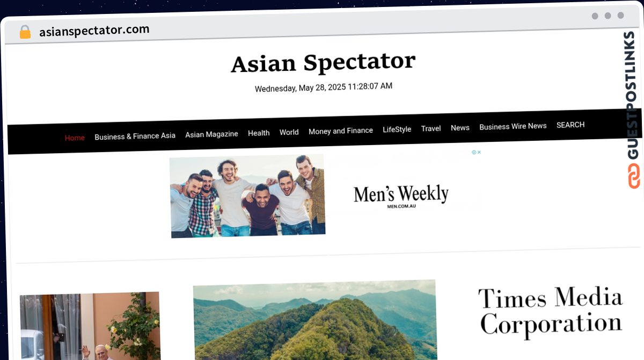Screen dimensions: 644x360
Task: Open the green mountain landscape article image
Action: 315,320
